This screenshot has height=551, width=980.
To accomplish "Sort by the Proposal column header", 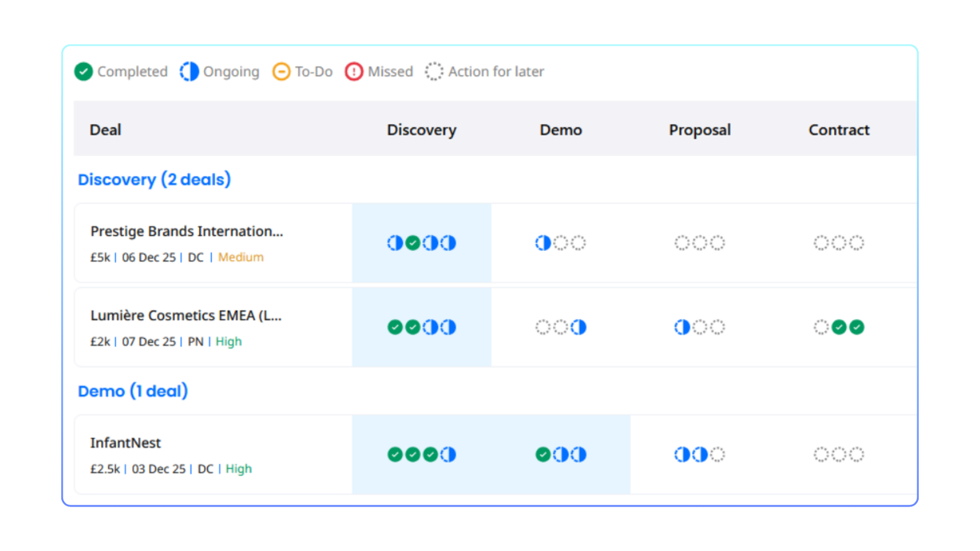I will click(x=700, y=130).
